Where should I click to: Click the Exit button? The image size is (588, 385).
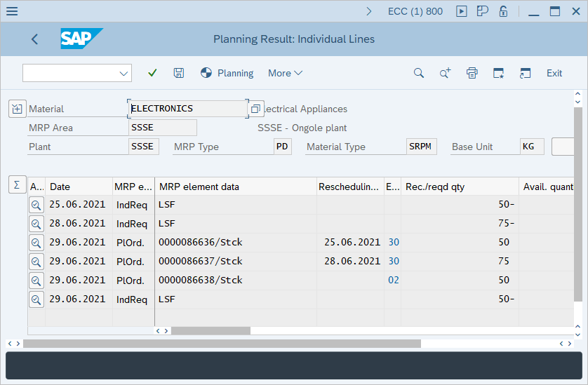pos(554,73)
